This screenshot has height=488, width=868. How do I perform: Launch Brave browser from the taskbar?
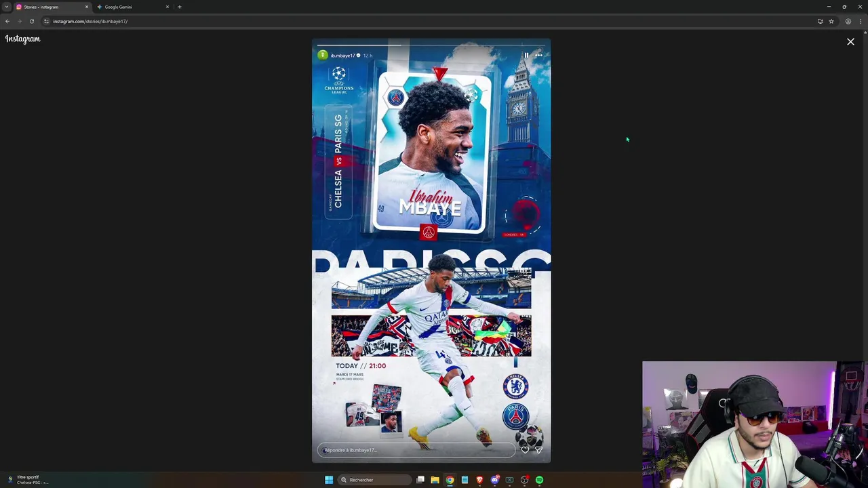pos(479,480)
